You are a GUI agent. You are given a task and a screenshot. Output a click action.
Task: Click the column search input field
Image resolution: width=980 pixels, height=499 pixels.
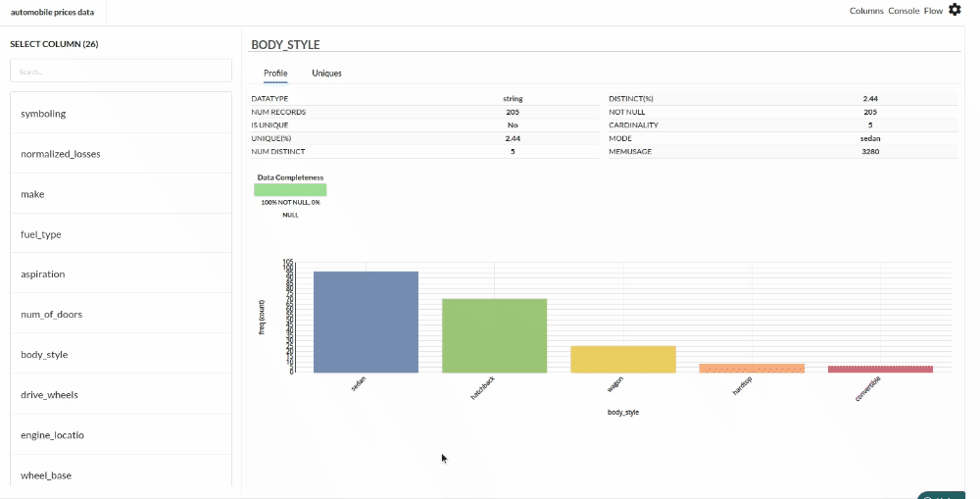121,71
